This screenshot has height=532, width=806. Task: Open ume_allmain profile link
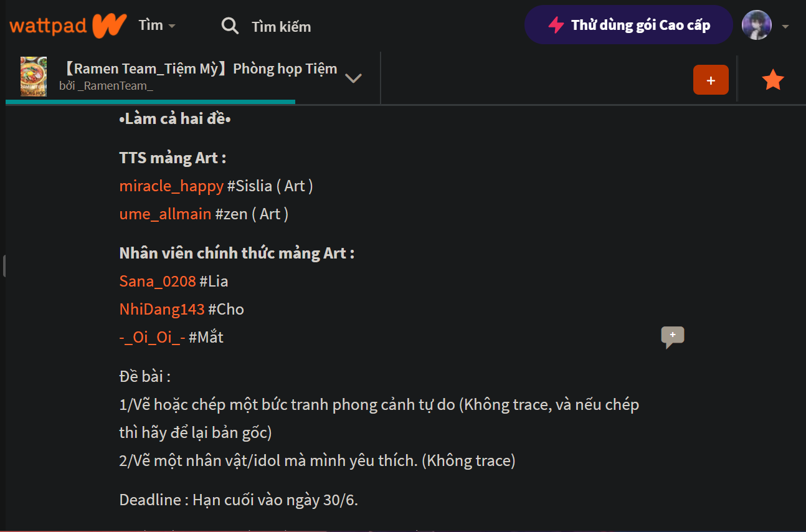pyautogui.click(x=165, y=214)
